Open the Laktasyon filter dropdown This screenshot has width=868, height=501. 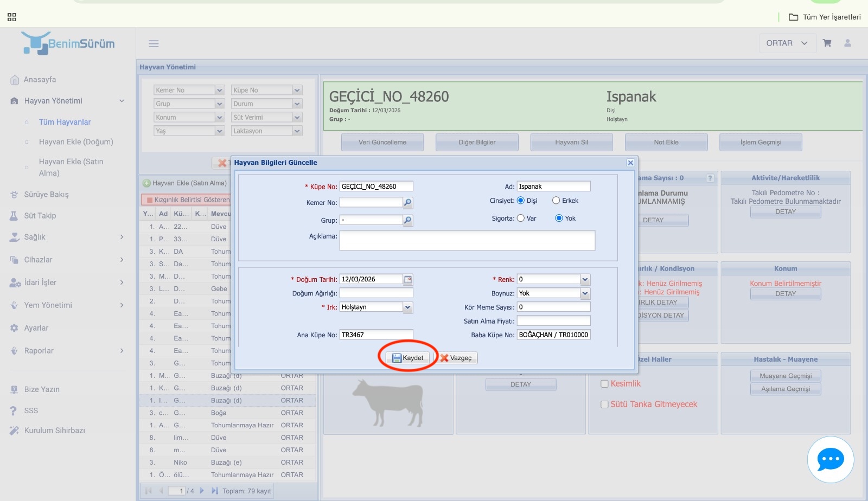point(297,131)
